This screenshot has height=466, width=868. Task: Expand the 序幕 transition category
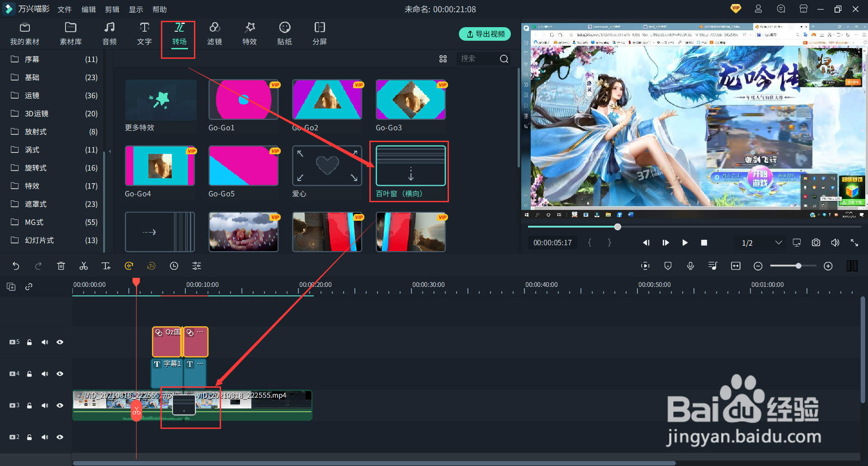(54, 59)
